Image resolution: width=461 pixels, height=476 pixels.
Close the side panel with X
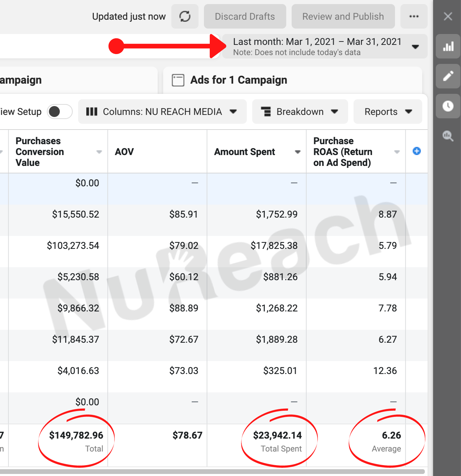(x=448, y=16)
